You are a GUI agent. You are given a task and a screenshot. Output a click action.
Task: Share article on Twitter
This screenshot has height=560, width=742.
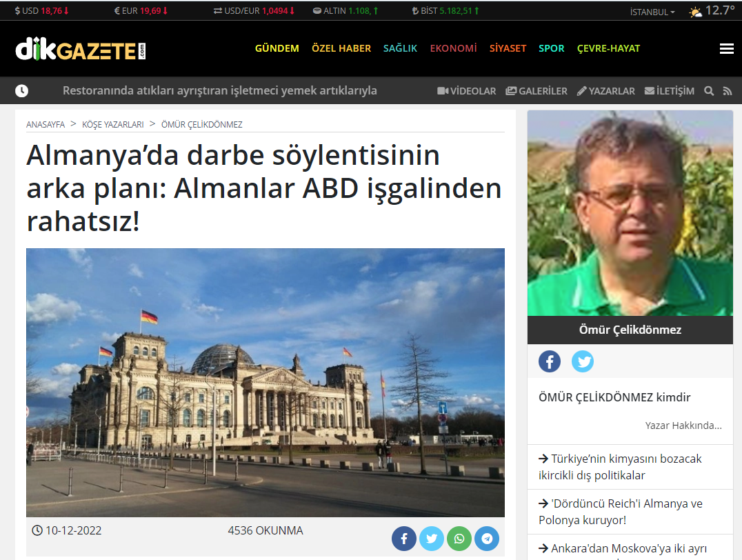click(432, 539)
